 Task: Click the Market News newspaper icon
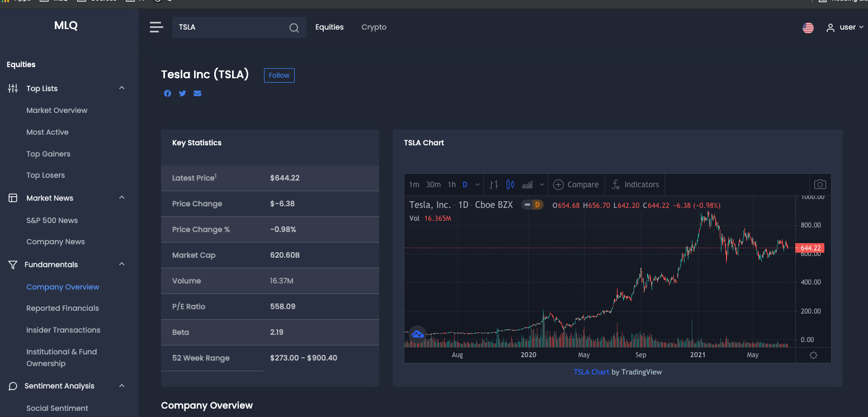pyautogui.click(x=13, y=198)
